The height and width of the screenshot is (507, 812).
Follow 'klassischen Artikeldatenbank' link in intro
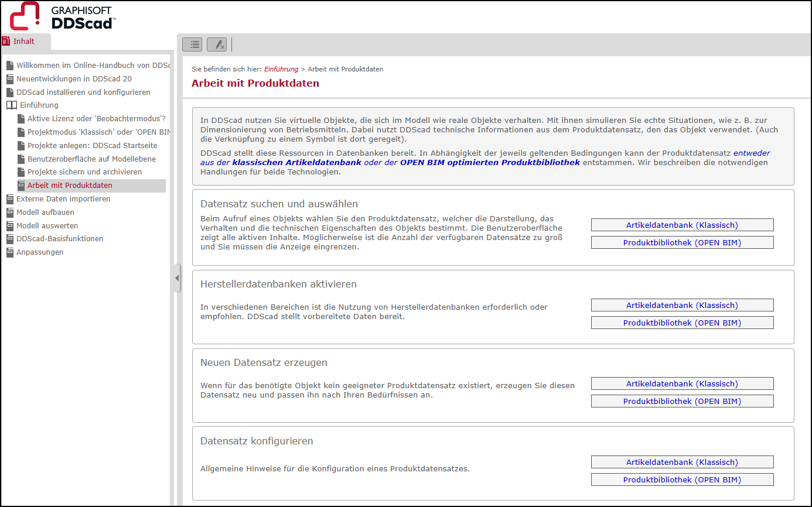click(x=296, y=162)
